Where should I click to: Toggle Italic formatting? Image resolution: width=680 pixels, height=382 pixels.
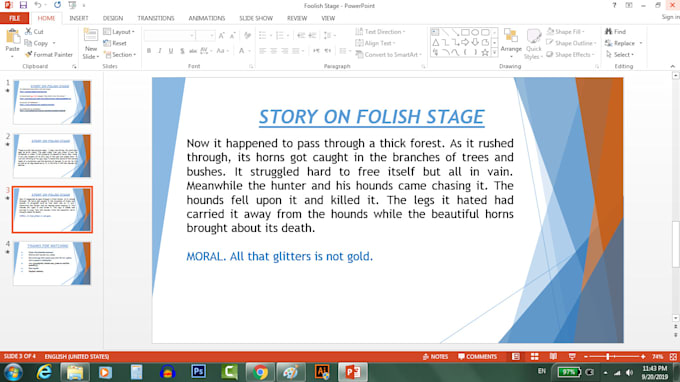tap(160, 51)
